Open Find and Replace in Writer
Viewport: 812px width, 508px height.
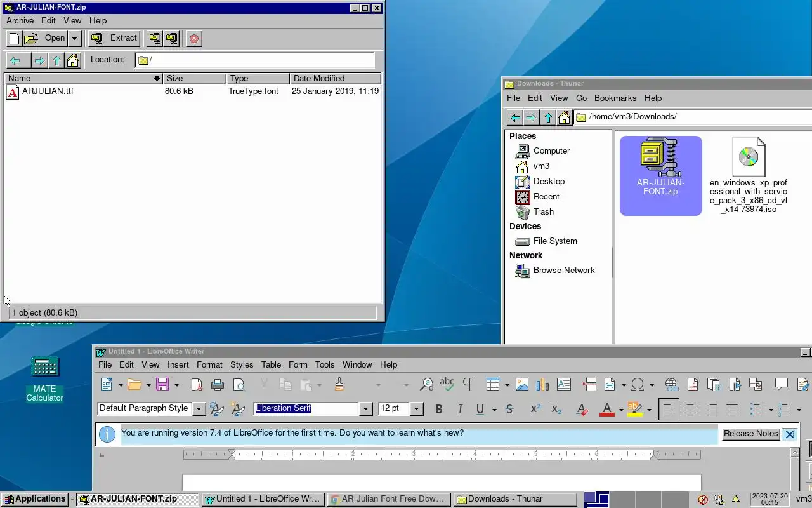(x=427, y=385)
